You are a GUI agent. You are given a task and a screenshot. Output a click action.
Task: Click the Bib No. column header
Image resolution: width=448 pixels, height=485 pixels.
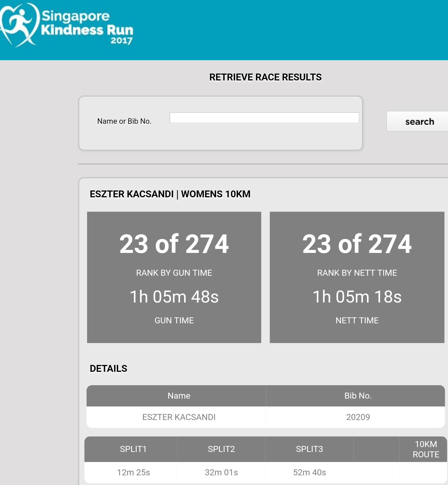pos(358,396)
